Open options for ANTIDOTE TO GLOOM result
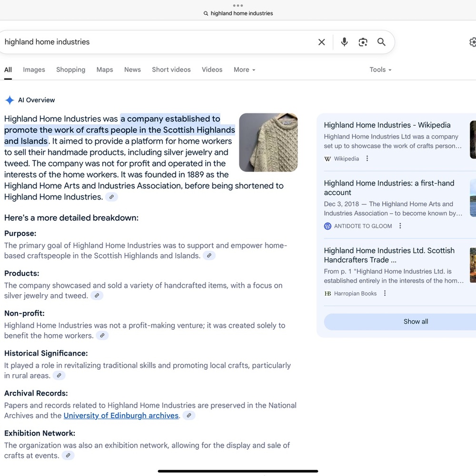This screenshot has width=476, height=476. (400, 226)
